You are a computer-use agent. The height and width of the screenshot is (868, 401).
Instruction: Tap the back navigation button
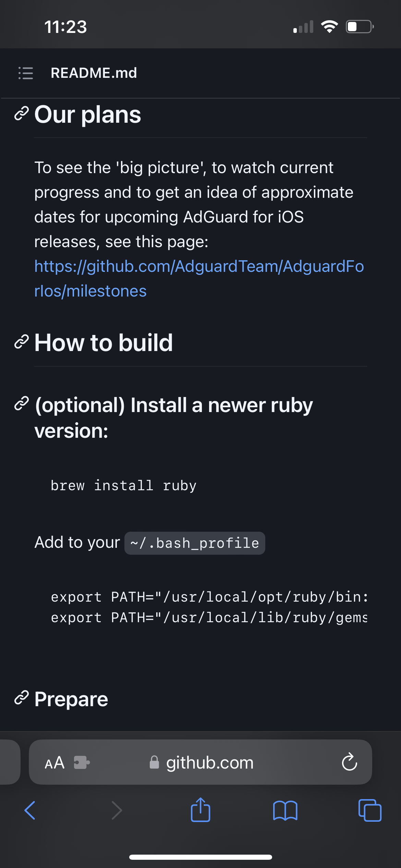[x=30, y=810]
